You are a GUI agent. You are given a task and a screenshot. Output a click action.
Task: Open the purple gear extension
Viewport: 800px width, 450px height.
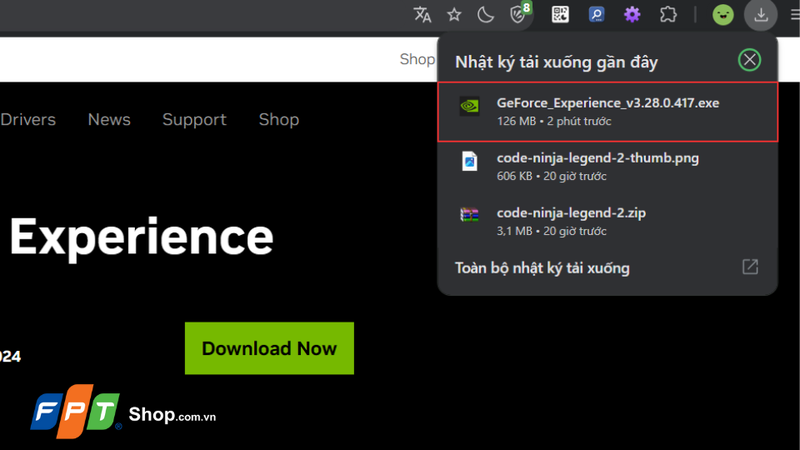tap(632, 14)
